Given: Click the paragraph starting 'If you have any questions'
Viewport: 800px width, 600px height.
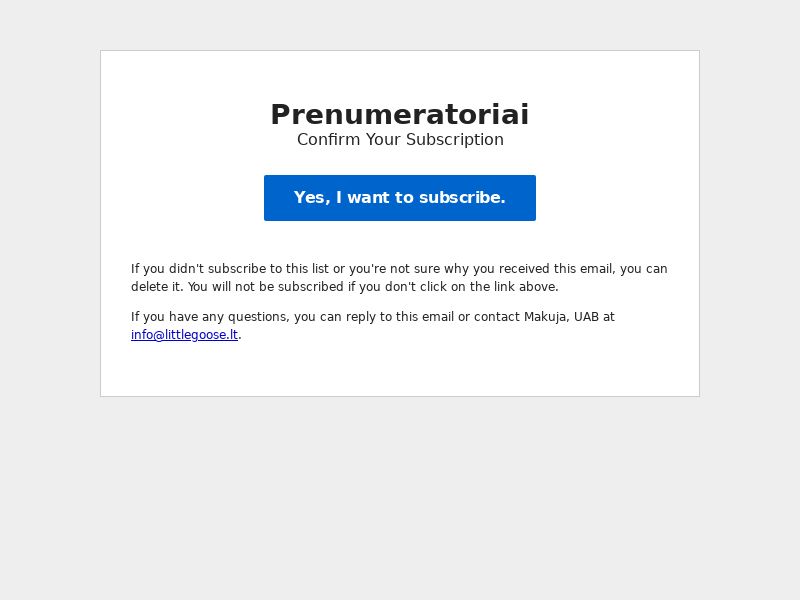Looking at the screenshot, I should [x=372, y=326].
